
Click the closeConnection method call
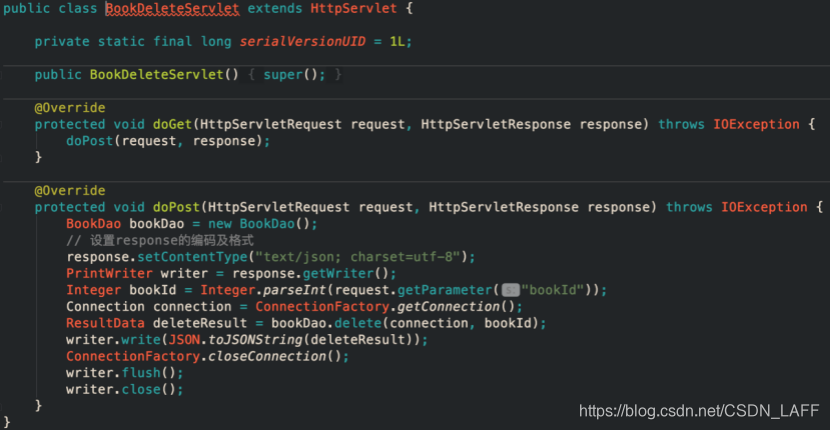tap(267, 356)
